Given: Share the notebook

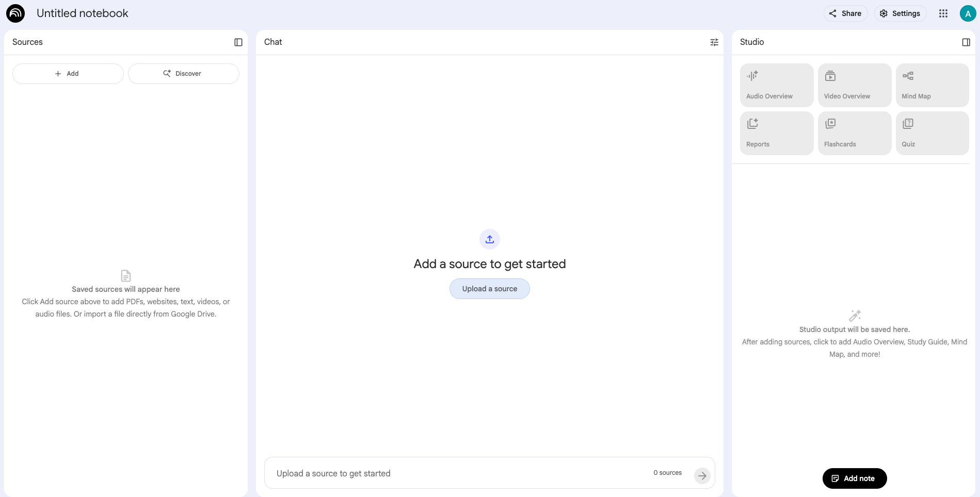Looking at the screenshot, I should 845,13.
